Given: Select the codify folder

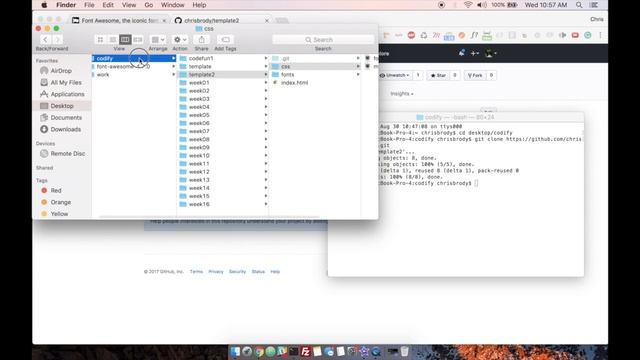Looking at the screenshot, I should (x=134, y=58).
